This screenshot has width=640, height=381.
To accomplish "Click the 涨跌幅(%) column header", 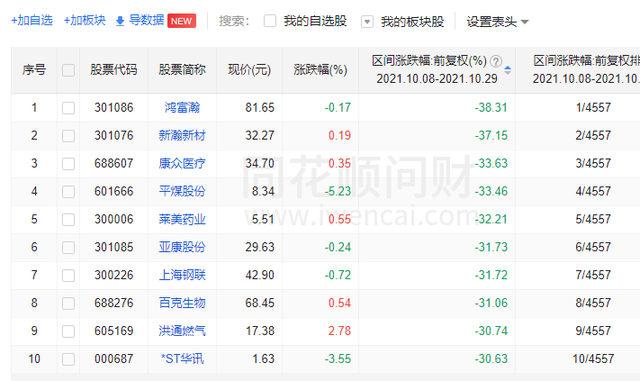I will point(320,70).
